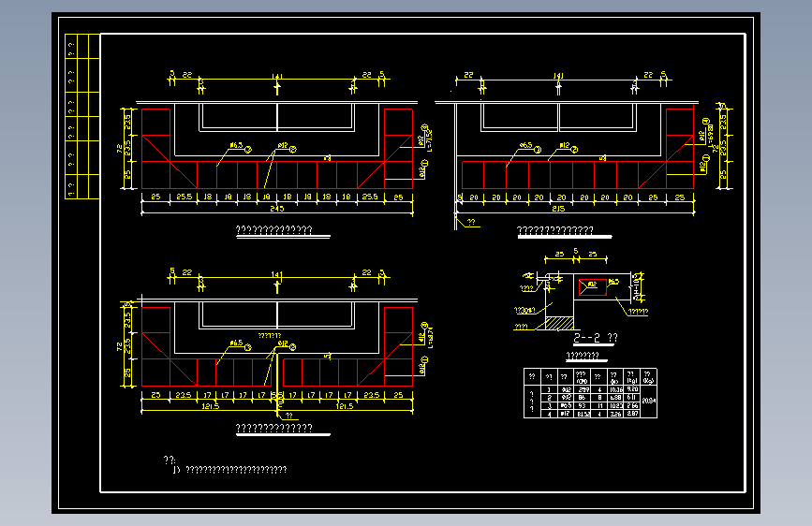Select the 86 length cell in table
This screenshot has height=526, width=812.
click(582, 398)
